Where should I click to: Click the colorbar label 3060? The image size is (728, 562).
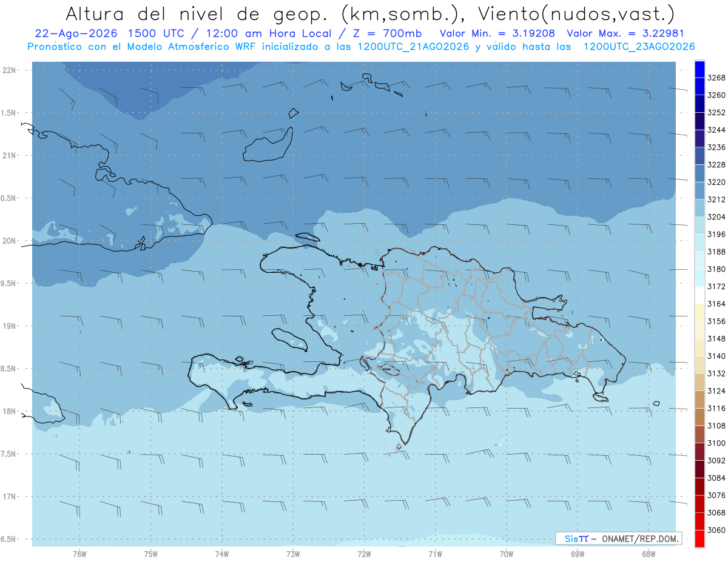coord(716,530)
